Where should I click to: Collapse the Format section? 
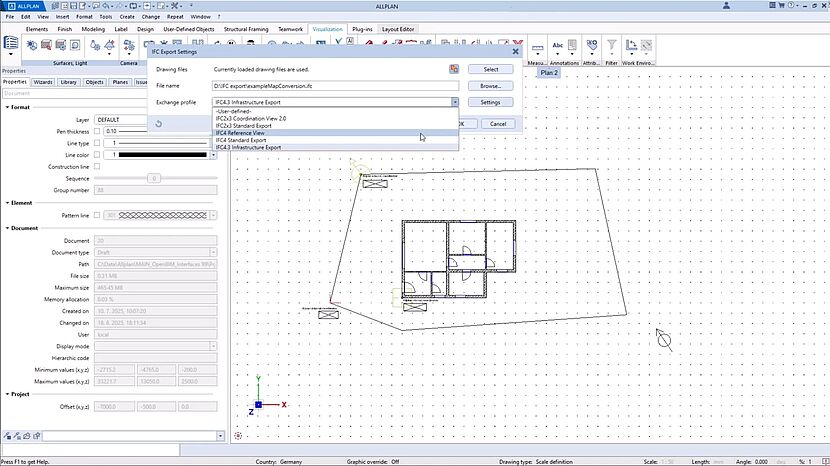(7, 107)
